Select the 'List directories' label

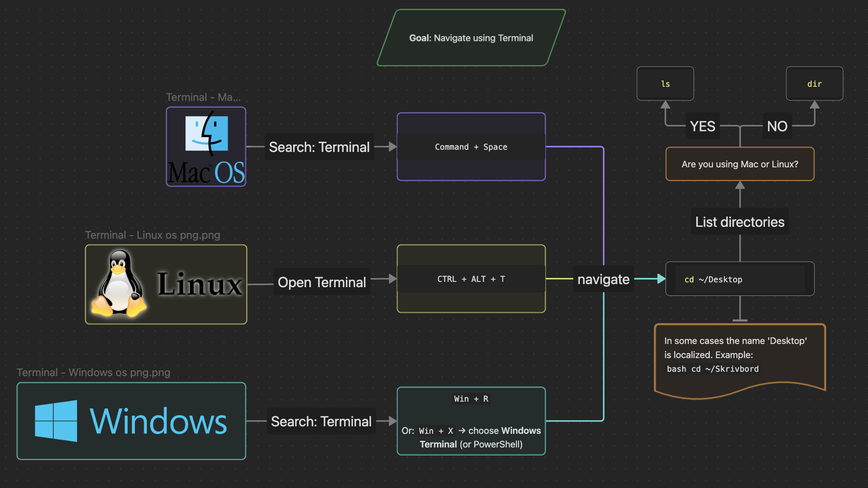click(x=739, y=222)
